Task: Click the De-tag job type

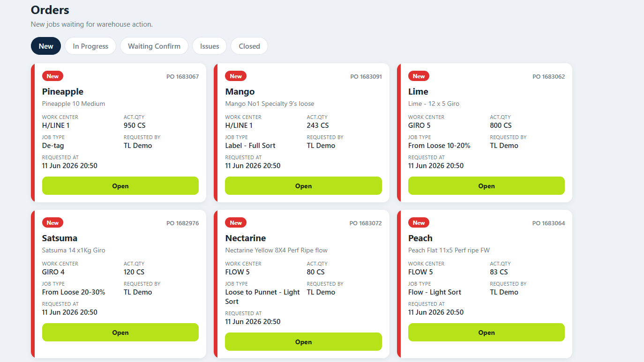Action: 53,146
